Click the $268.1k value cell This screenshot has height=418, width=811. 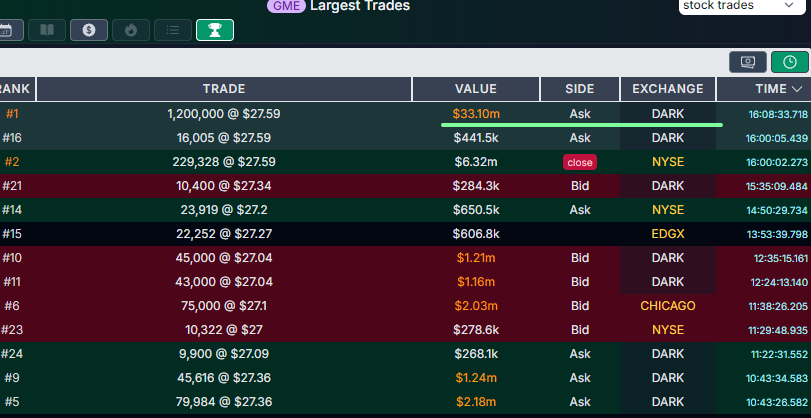click(476, 354)
